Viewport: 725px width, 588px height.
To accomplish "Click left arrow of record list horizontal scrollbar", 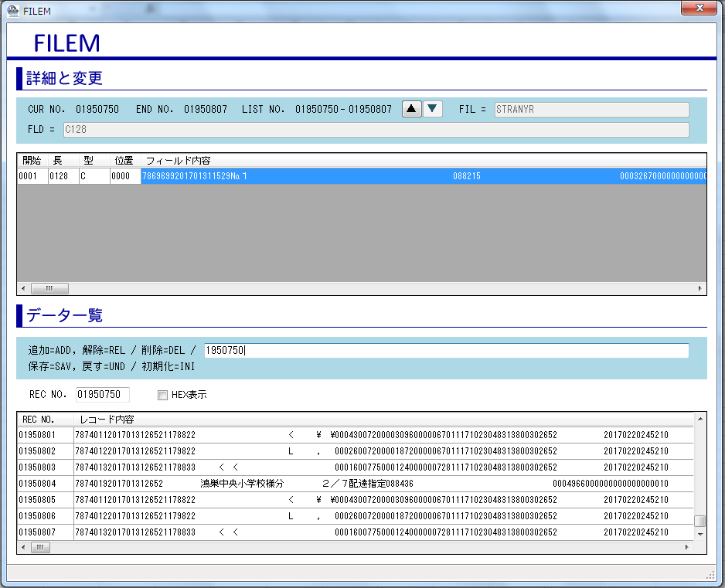I will (x=23, y=547).
